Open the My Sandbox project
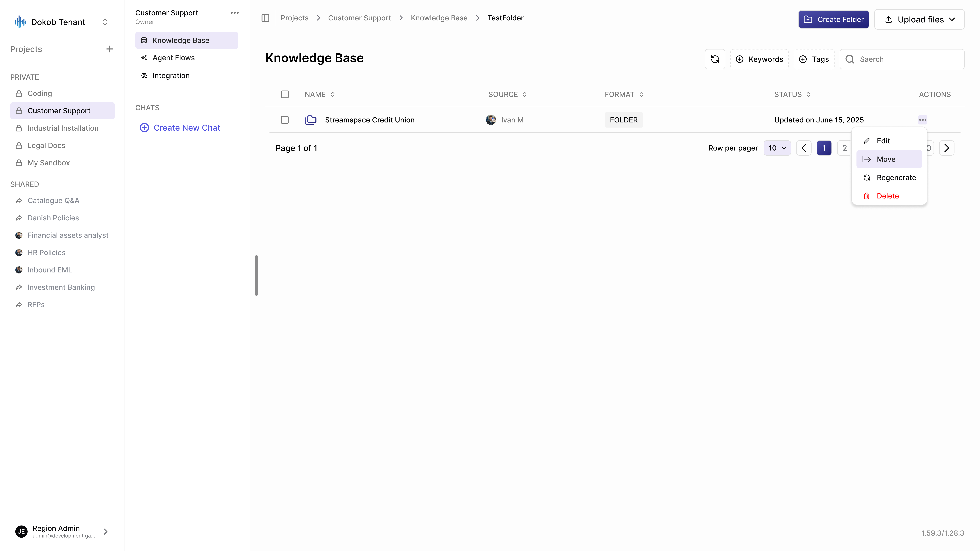980x551 pixels. [x=62, y=163]
